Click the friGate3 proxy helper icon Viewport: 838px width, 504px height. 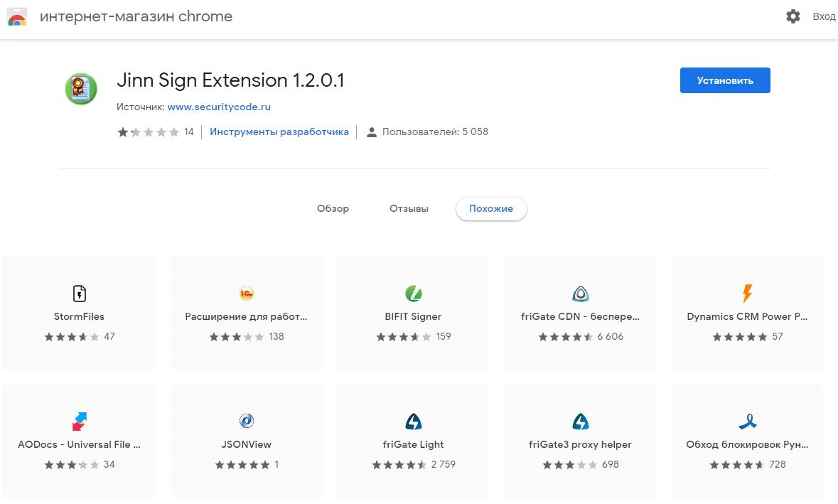point(581,422)
